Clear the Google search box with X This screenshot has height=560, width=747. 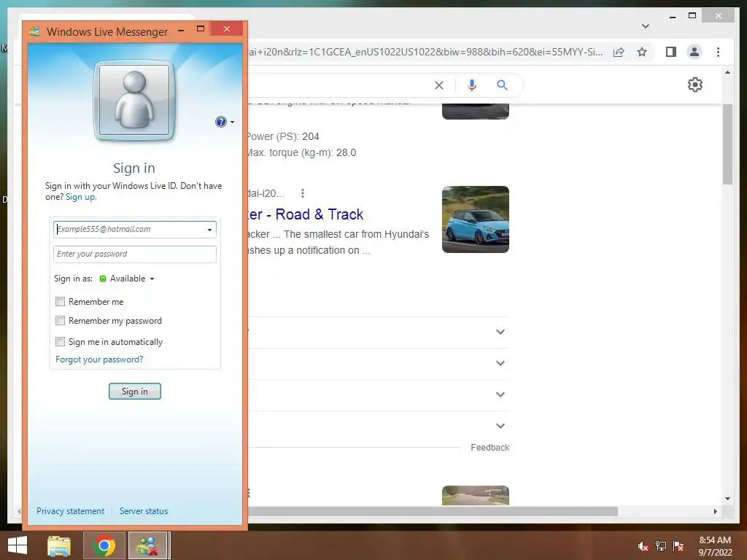click(x=438, y=85)
